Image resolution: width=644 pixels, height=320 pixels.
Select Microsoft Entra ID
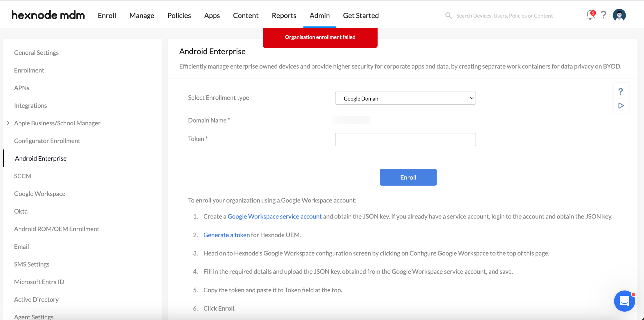(39, 282)
